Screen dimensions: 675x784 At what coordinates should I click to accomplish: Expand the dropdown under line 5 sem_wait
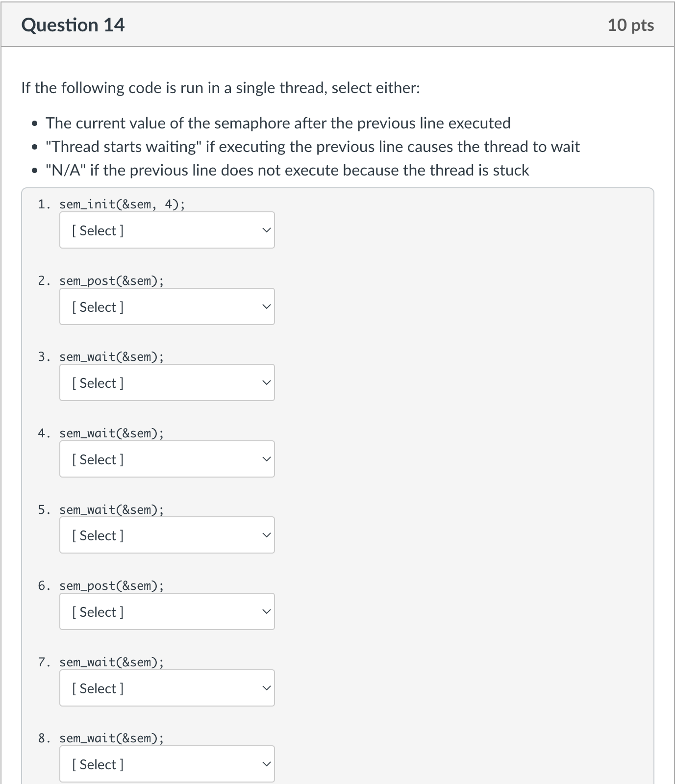coord(167,535)
